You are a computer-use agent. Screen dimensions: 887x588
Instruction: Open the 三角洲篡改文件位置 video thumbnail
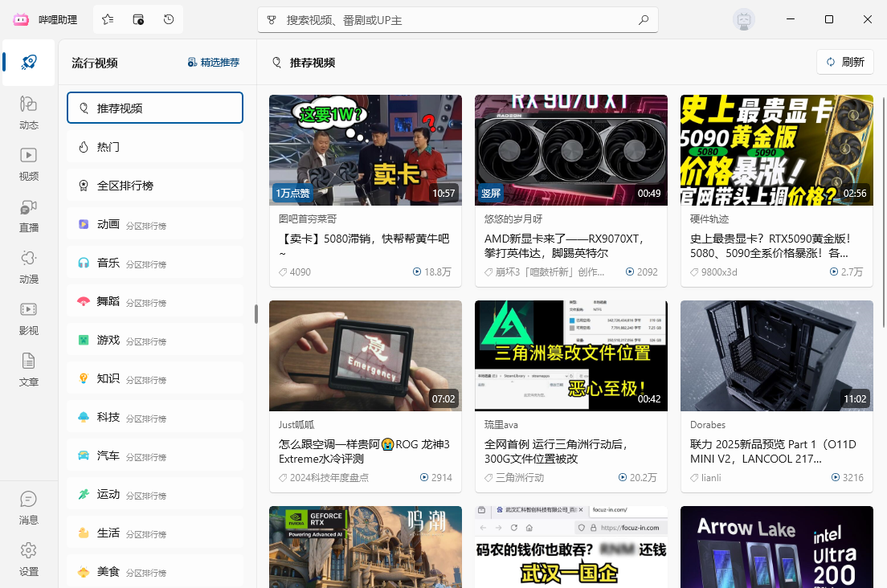click(571, 356)
